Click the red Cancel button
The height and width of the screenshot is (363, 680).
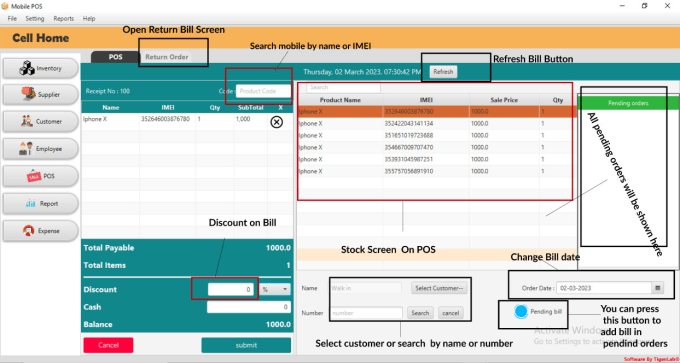(x=108, y=345)
